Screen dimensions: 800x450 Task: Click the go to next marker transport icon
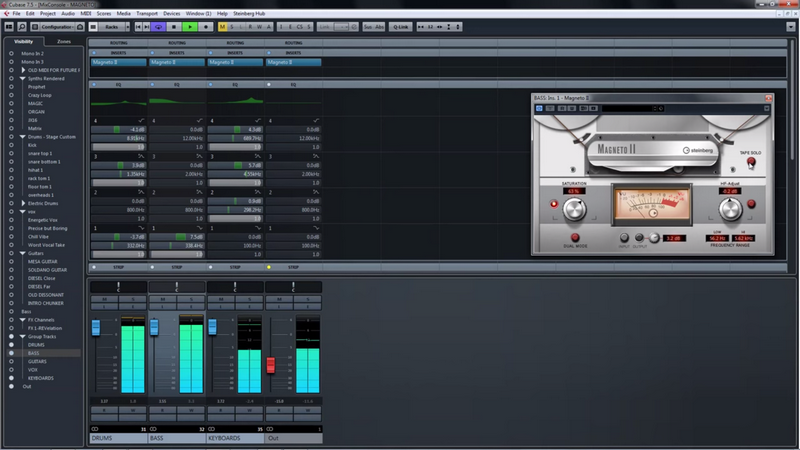click(x=146, y=27)
